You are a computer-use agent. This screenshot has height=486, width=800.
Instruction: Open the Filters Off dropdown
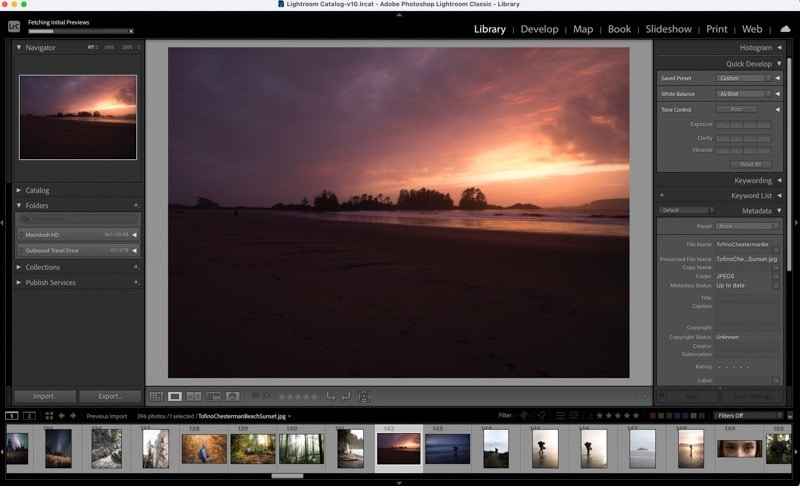(x=747, y=416)
